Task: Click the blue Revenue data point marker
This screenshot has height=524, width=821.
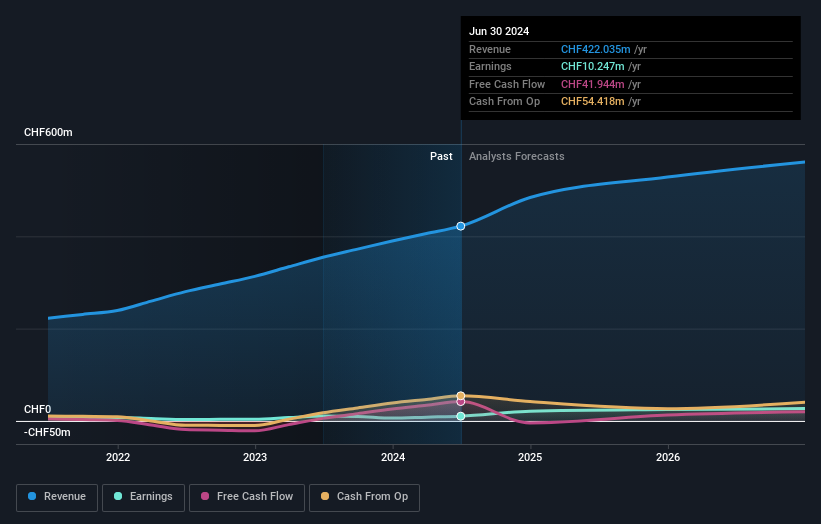Action: coord(461,226)
